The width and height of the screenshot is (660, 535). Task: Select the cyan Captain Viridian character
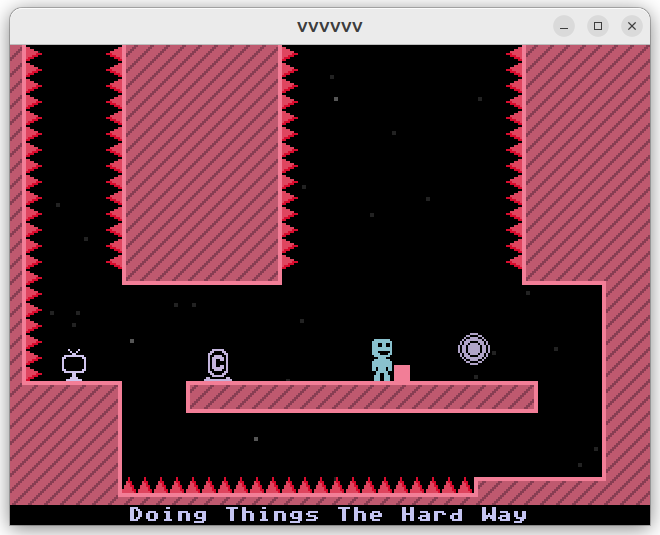pyautogui.click(x=381, y=359)
